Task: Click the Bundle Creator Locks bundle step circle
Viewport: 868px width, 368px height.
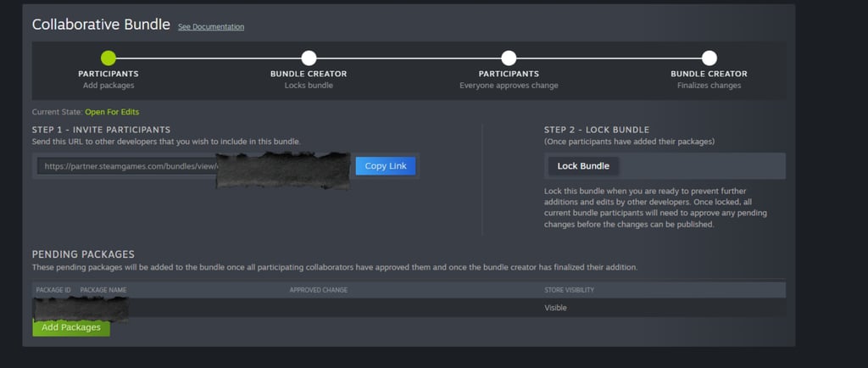Action: point(309,59)
